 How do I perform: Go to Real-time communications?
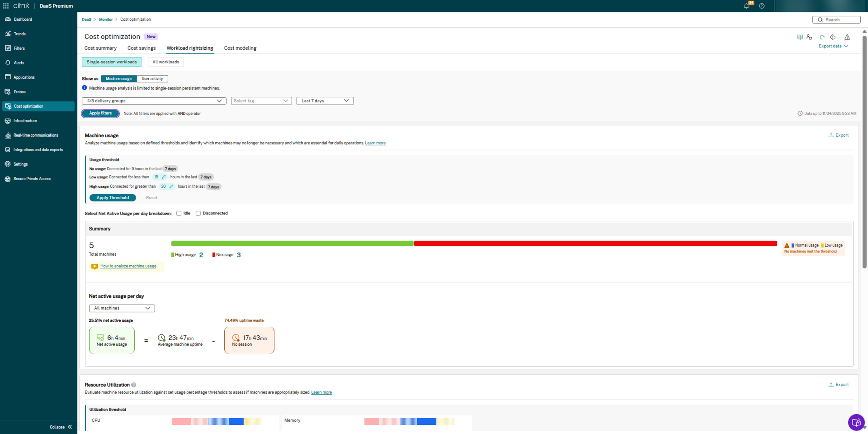(36, 135)
